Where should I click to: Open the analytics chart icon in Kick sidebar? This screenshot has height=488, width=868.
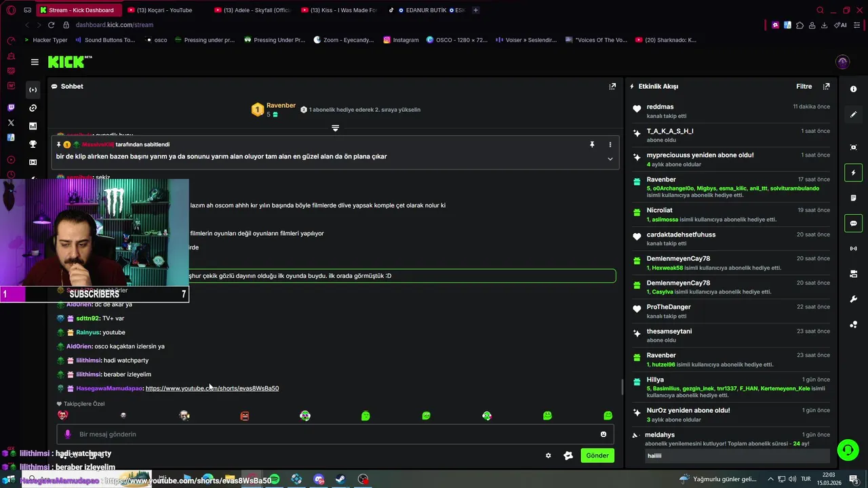[33, 126]
